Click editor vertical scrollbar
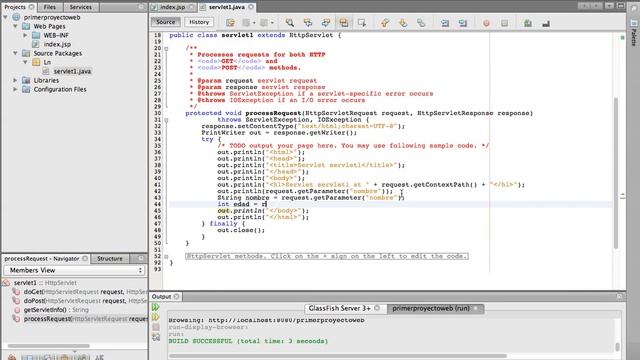The height and width of the screenshot is (360, 640). pos(616,173)
